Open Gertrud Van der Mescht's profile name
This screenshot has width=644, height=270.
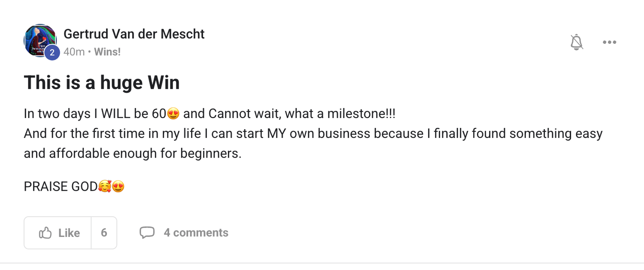tap(134, 34)
